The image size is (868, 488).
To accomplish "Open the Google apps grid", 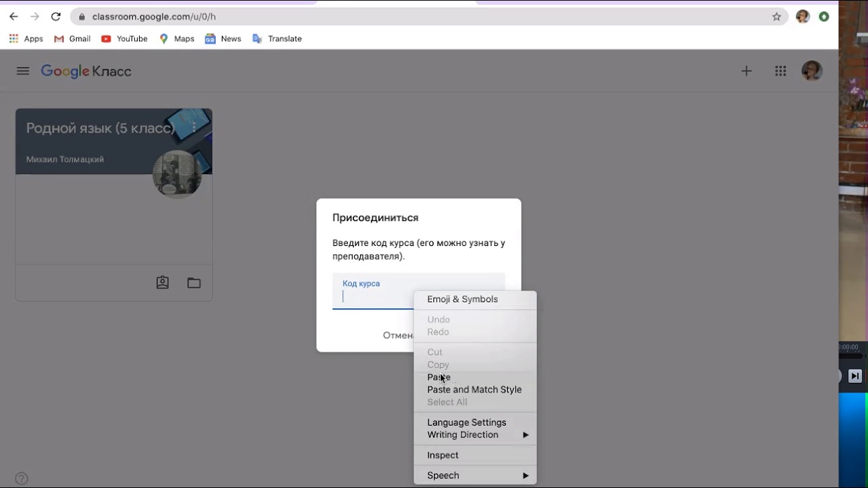I will coord(781,71).
